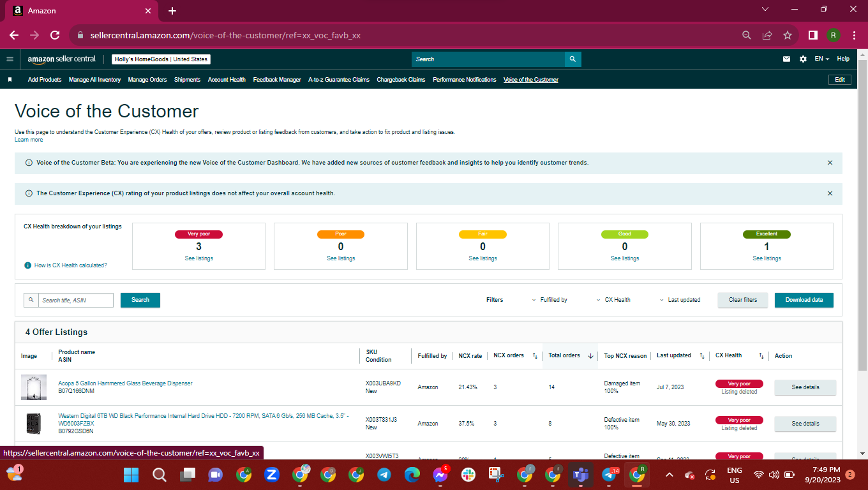Open the Chrome profile avatar R
The height and width of the screenshot is (490, 868).
[834, 35]
